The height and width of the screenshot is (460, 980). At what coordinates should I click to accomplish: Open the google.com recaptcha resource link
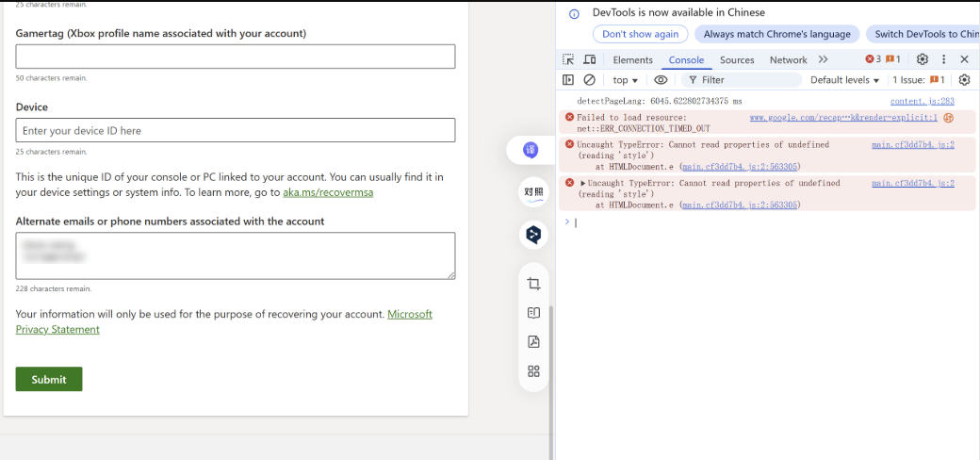click(843, 118)
